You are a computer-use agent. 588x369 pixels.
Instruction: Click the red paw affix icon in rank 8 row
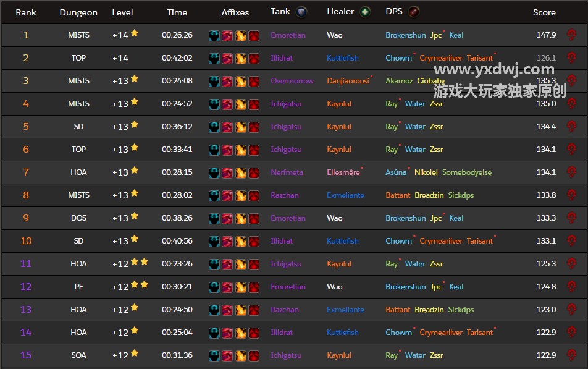tap(253, 195)
